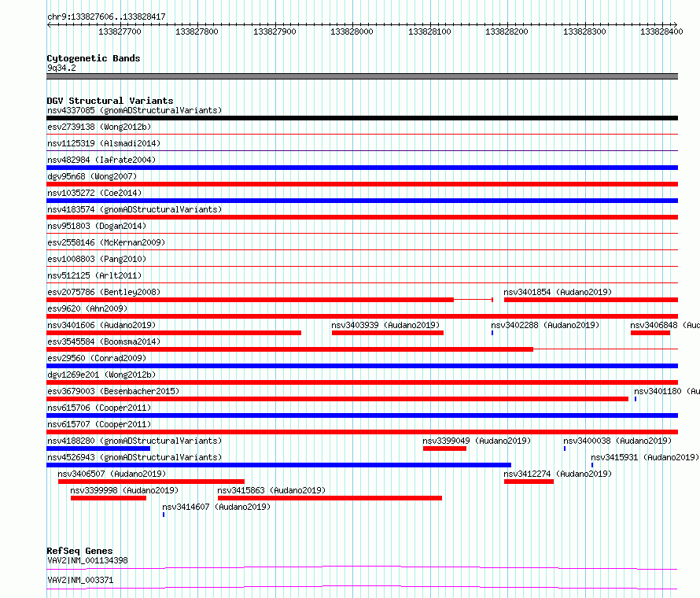Click the small blue nsv3401180 marker
The height and width of the screenshot is (598, 700).
pyautogui.click(x=636, y=399)
